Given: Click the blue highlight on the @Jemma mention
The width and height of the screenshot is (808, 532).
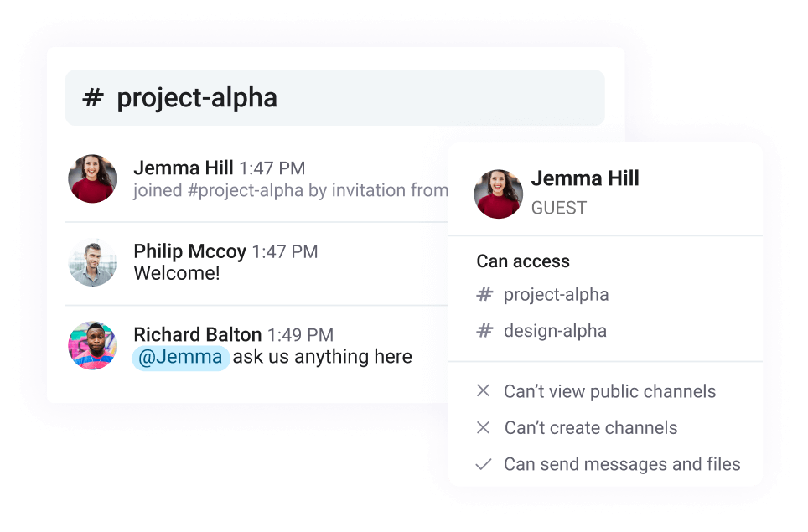Looking at the screenshot, I should 181,357.
